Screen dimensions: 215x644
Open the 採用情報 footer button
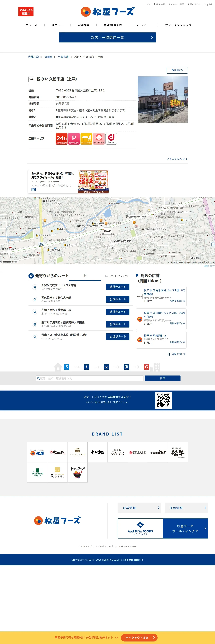click(x=186, y=508)
